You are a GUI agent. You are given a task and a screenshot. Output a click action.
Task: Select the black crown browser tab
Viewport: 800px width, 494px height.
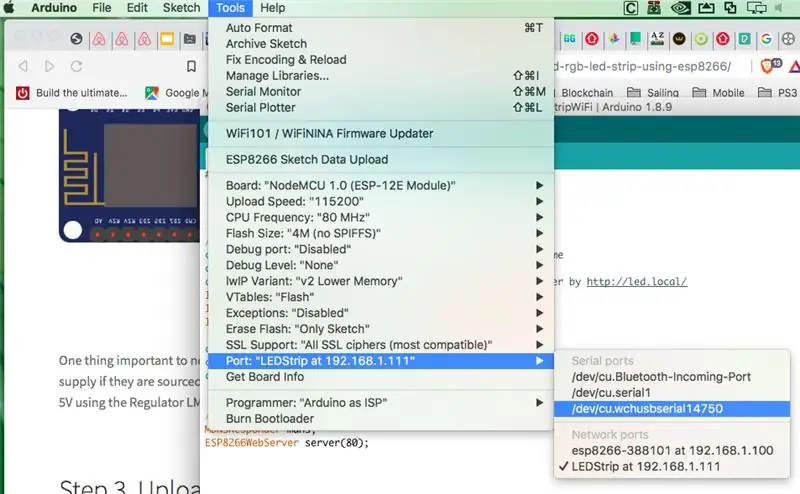[x=679, y=39]
